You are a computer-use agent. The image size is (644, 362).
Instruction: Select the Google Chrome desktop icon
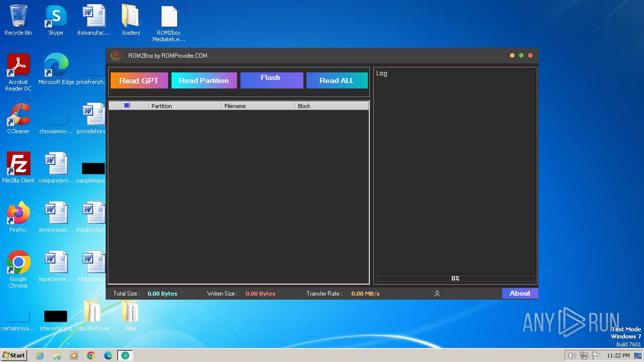18,269
